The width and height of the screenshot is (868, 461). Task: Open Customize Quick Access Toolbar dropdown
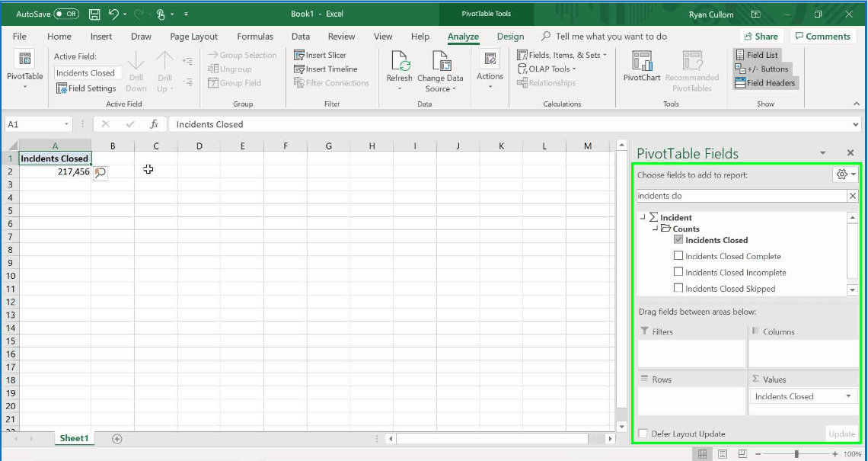(186, 14)
